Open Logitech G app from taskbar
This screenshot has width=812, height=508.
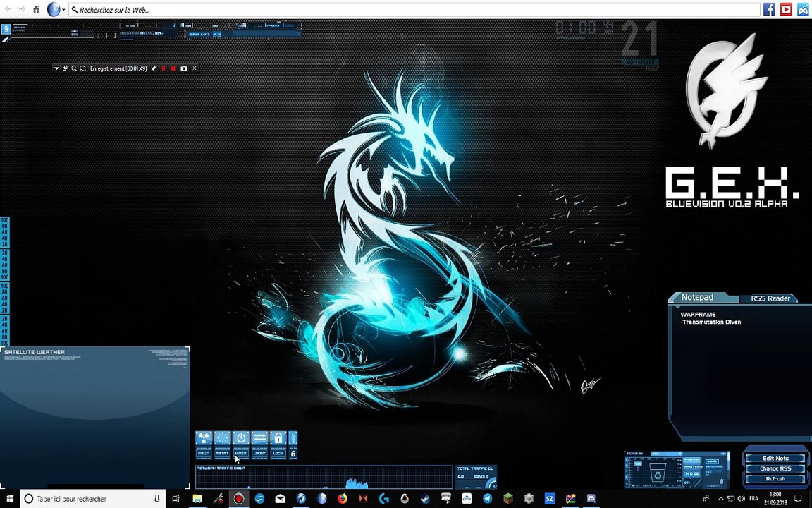383,499
